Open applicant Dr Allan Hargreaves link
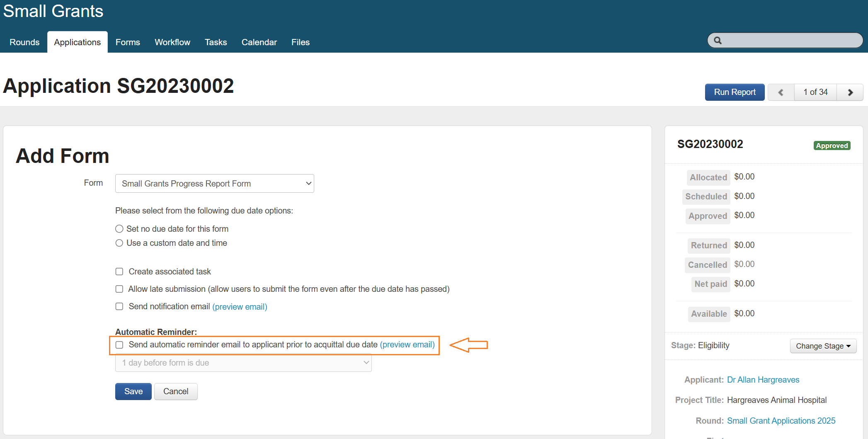 pos(763,380)
